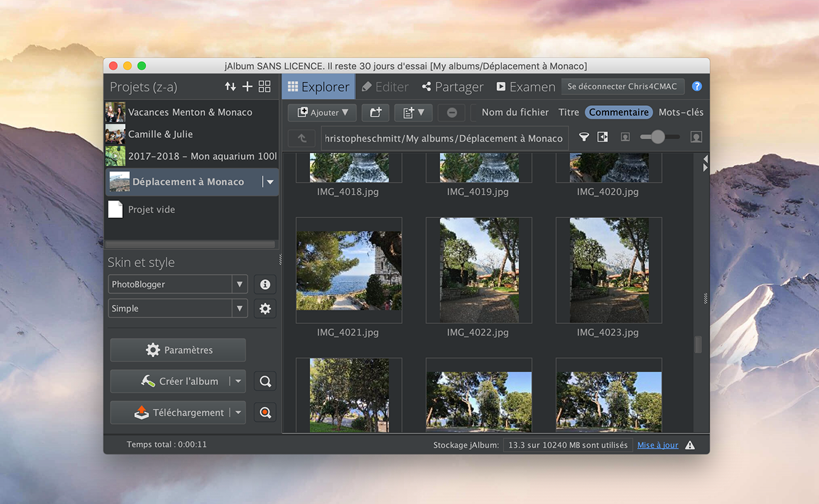The image size is (819, 504).
Task: Open the Examen tab
Action: tap(525, 87)
